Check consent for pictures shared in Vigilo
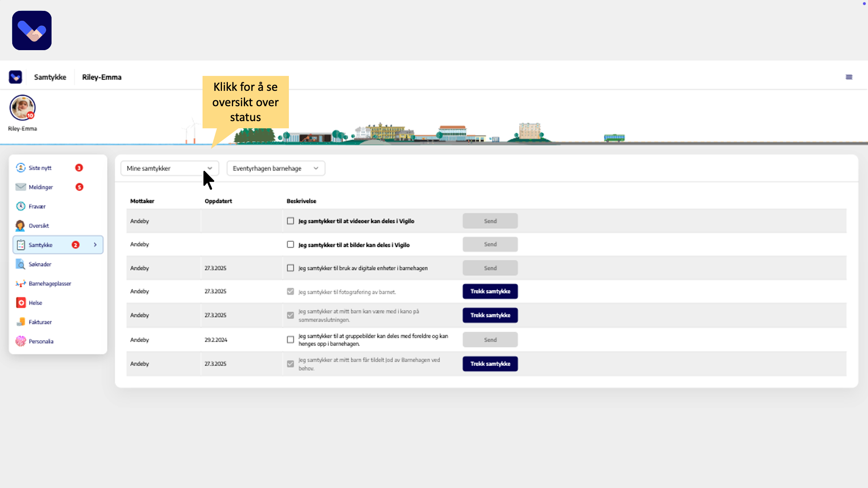Viewport: 868px width, 488px height. pyautogui.click(x=290, y=244)
